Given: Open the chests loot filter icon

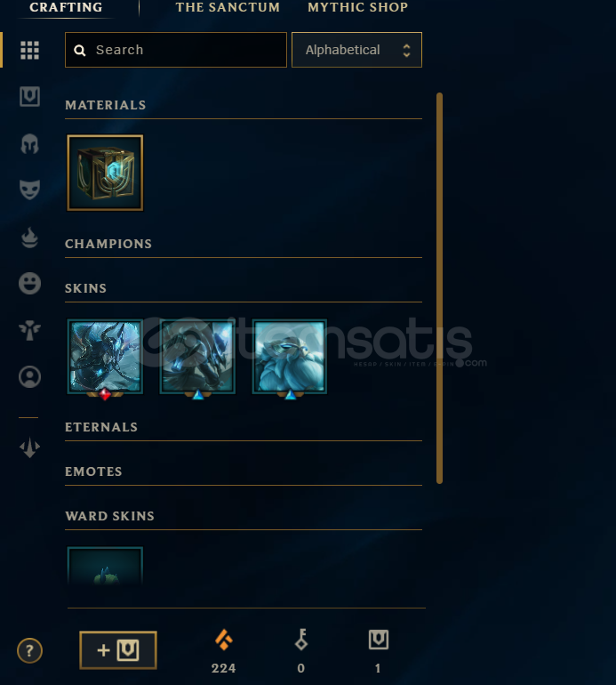Looking at the screenshot, I should click(29, 97).
